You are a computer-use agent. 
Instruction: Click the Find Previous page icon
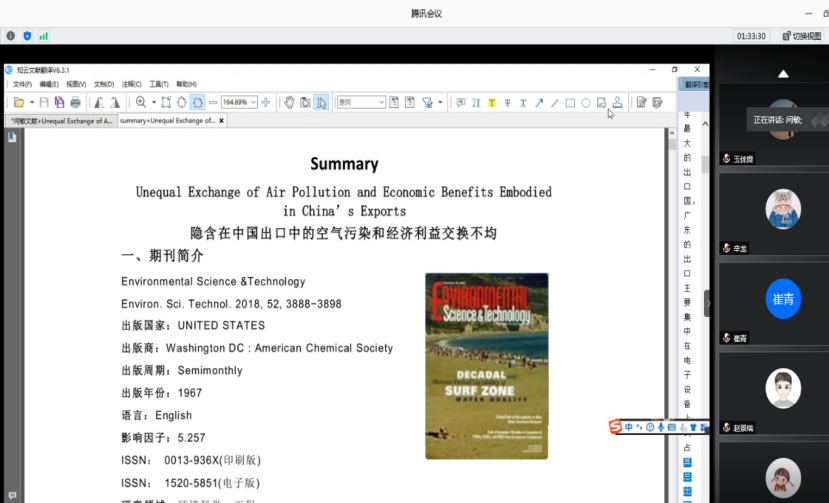click(394, 102)
